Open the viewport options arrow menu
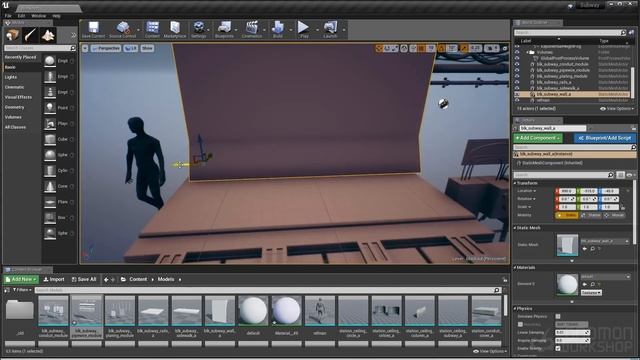 coord(85,48)
